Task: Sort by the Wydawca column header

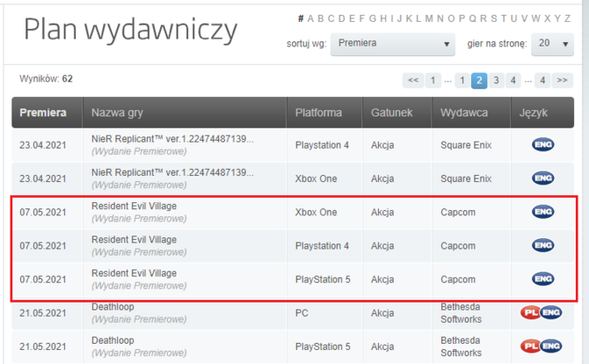Action: 464,113
